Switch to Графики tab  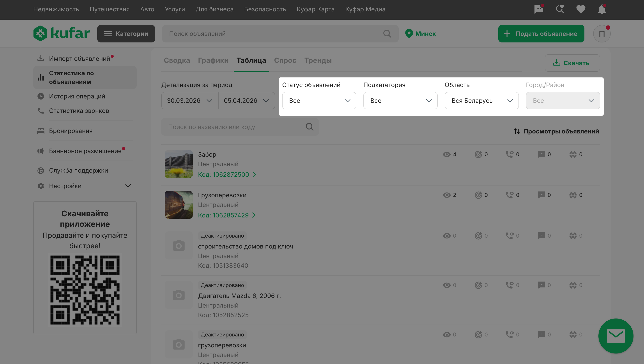coord(213,61)
